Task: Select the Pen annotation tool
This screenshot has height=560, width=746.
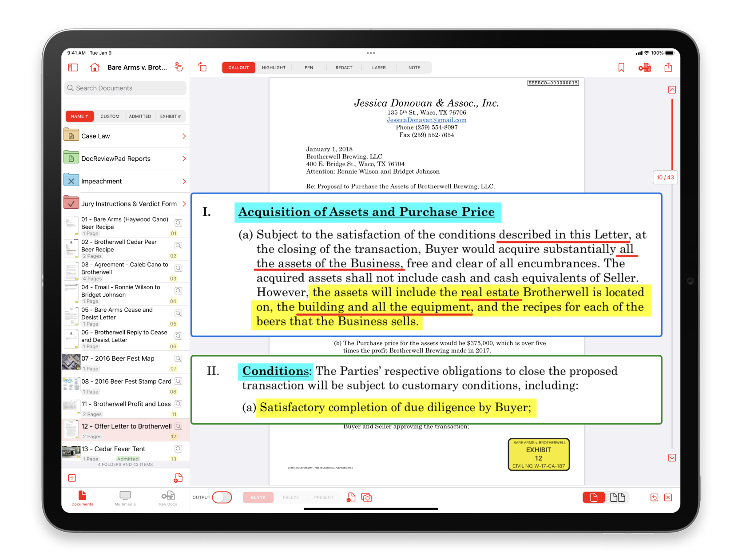Action: click(x=309, y=68)
